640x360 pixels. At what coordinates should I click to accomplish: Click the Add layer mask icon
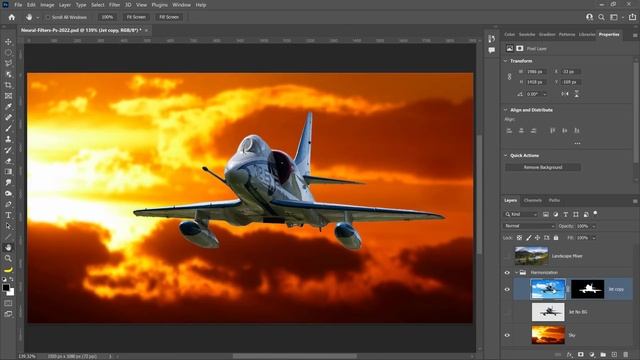tap(580, 355)
